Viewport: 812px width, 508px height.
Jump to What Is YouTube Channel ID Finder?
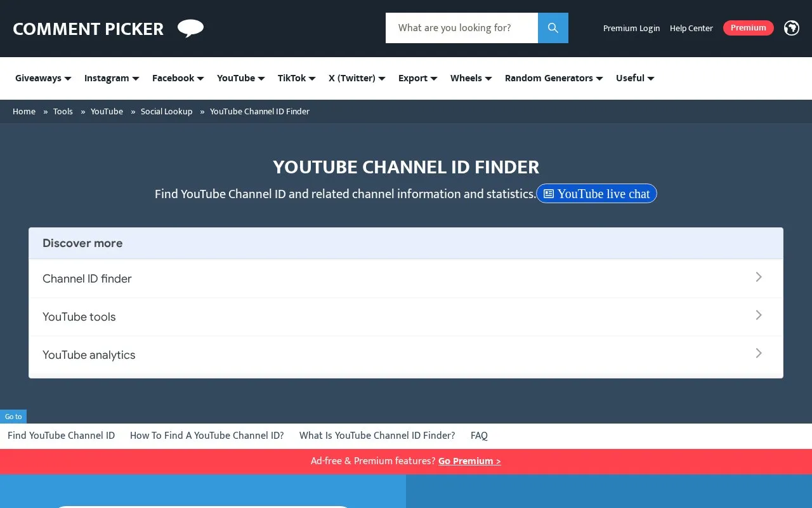click(x=377, y=436)
